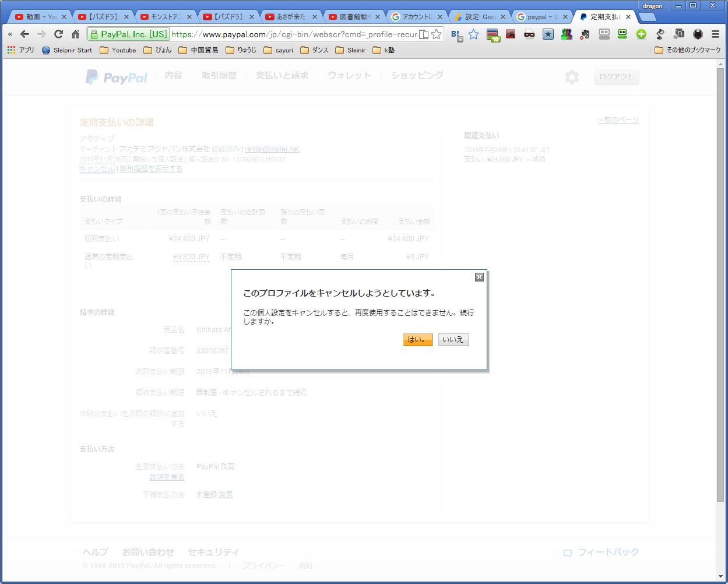Image resolution: width=728 pixels, height=584 pixels.
Task: Switch to the アカウントに Google tab
Action: tap(417, 17)
